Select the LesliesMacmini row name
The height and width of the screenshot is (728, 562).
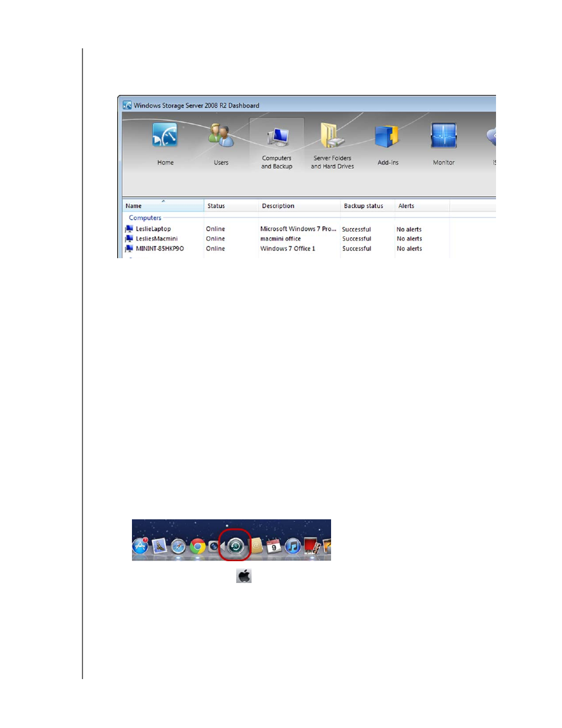click(x=157, y=239)
